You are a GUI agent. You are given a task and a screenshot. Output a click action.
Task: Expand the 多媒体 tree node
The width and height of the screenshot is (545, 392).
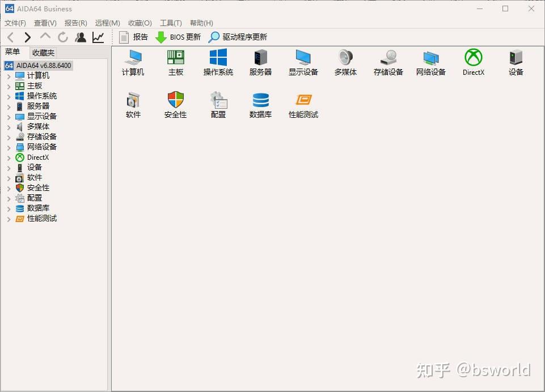tap(9, 127)
